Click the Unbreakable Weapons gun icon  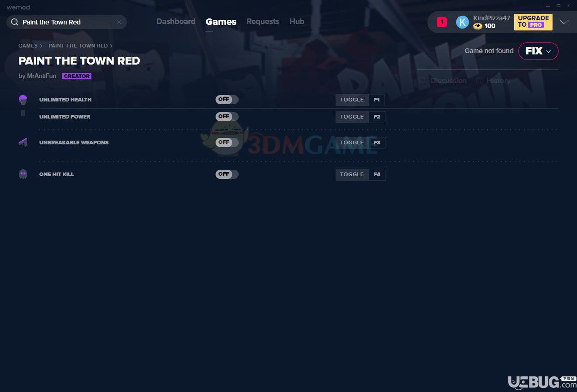(x=23, y=143)
